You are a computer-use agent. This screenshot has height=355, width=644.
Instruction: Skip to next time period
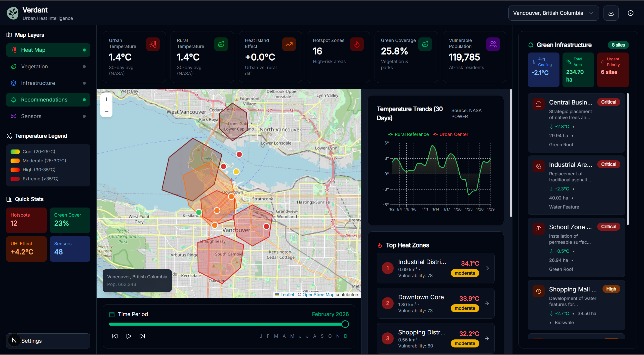(142, 336)
